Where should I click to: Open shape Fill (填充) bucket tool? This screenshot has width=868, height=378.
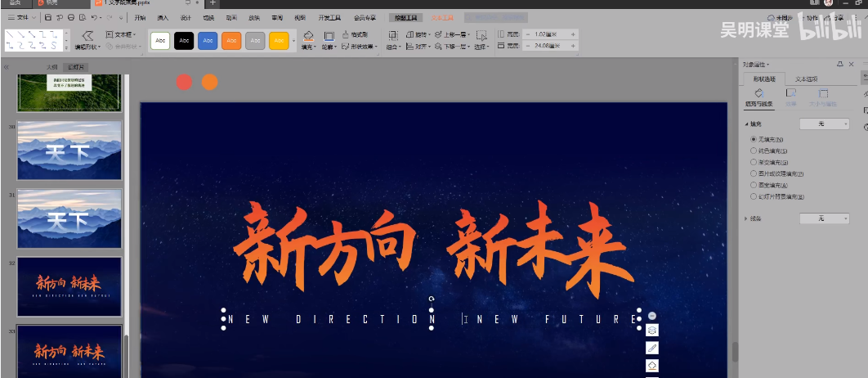pos(308,41)
